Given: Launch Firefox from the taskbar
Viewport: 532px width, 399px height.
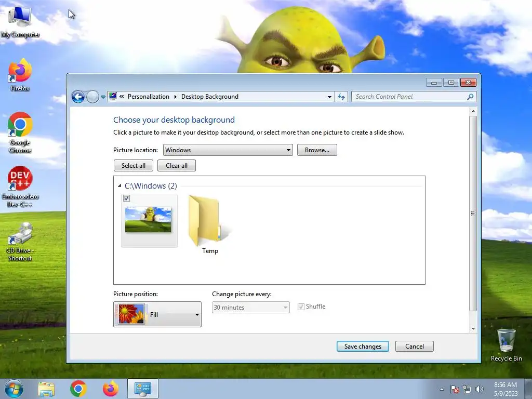Looking at the screenshot, I should pos(111,389).
